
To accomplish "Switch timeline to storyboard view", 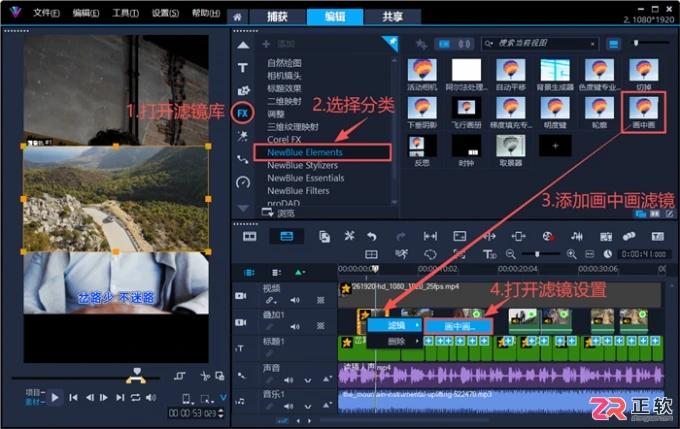I will (x=250, y=236).
